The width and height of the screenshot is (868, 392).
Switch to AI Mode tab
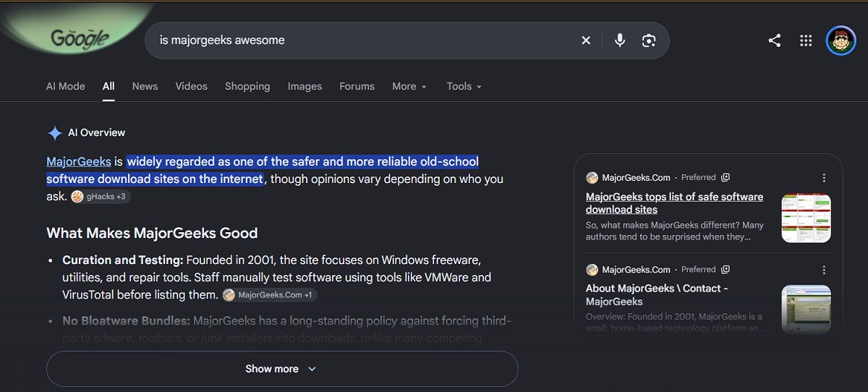(x=66, y=86)
